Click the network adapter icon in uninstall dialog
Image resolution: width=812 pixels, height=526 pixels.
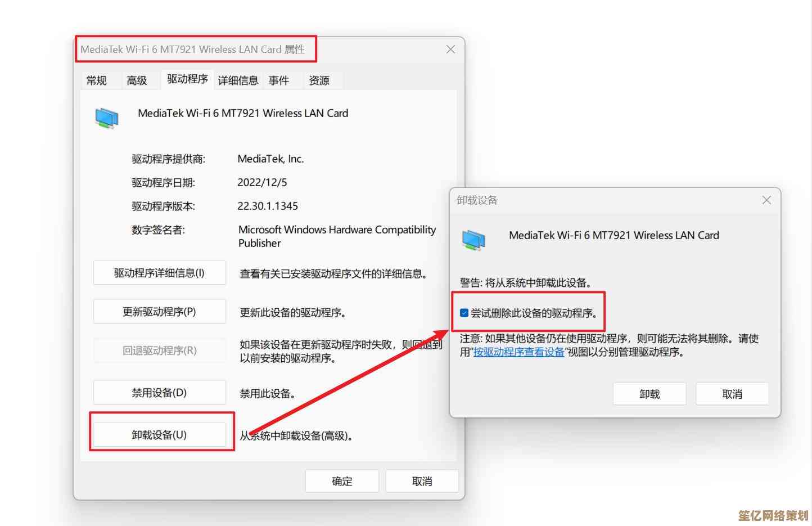473,240
